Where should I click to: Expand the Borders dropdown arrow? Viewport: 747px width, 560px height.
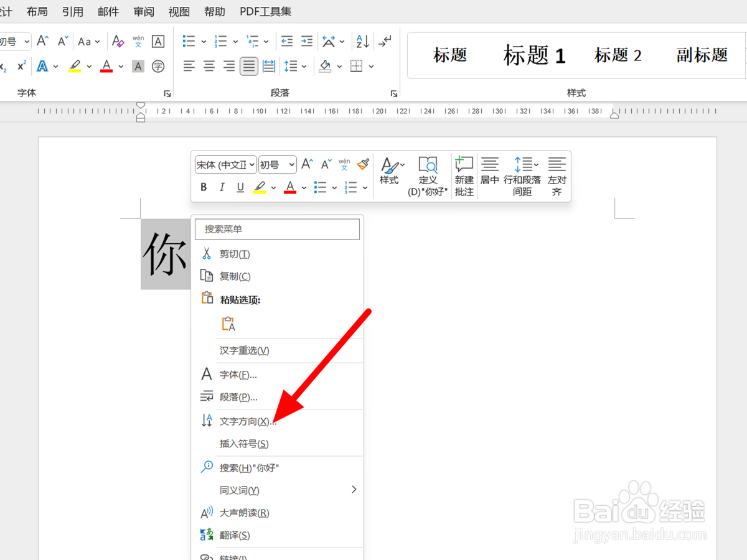pos(372,66)
